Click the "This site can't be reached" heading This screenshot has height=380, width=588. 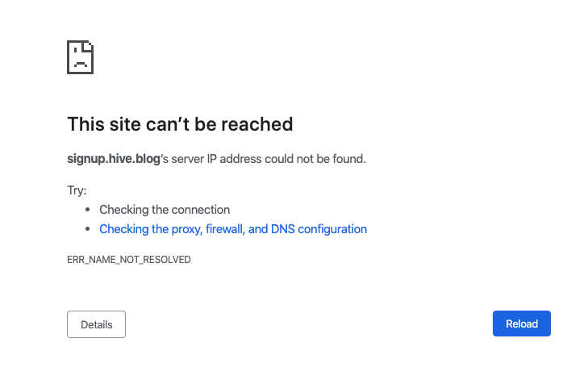(180, 124)
